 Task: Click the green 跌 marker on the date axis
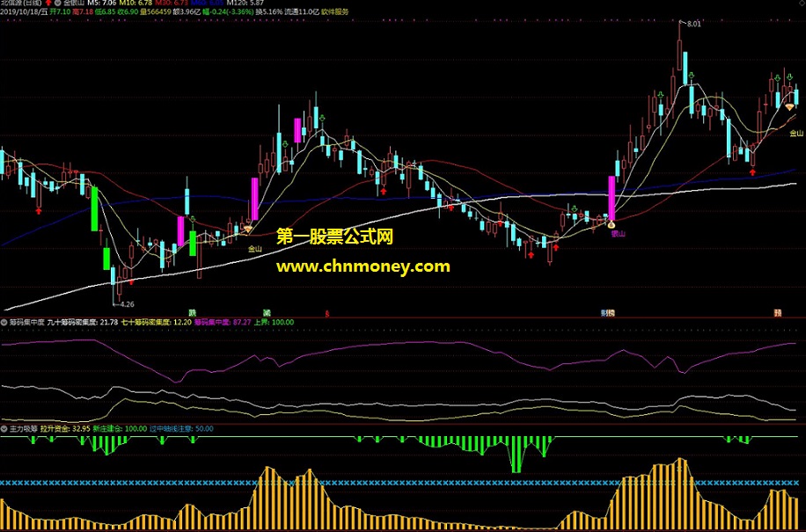192,313
